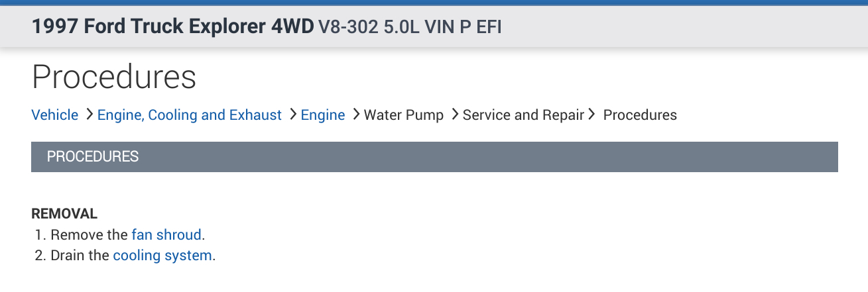Select Water Pump in the breadcrumb trail
This screenshot has width=868, height=292.
pyautogui.click(x=404, y=115)
